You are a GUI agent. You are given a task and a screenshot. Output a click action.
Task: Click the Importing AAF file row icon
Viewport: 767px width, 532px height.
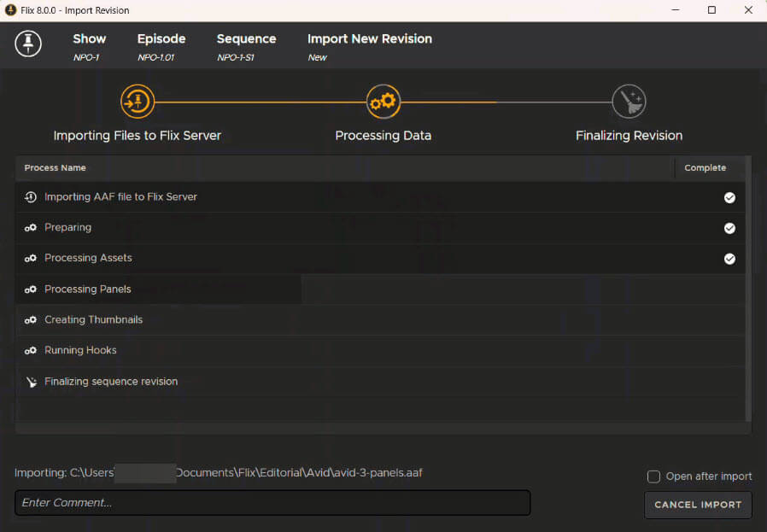(31, 197)
